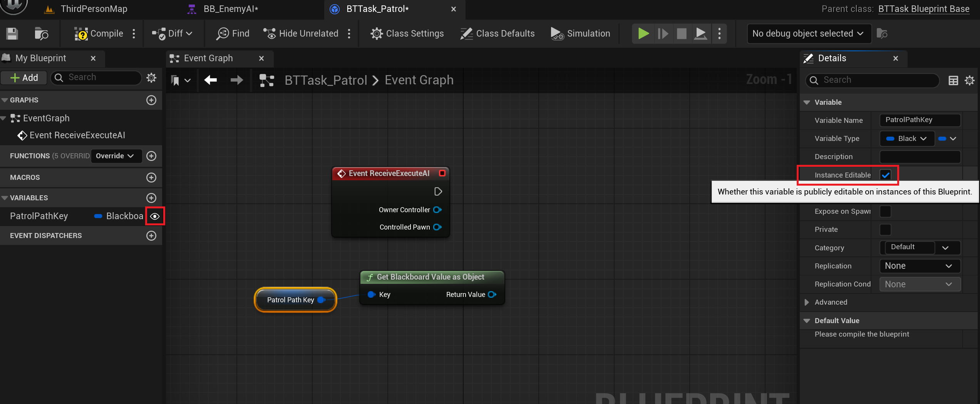Toggle PatrolPathKey eye visibility icon

point(155,216)
